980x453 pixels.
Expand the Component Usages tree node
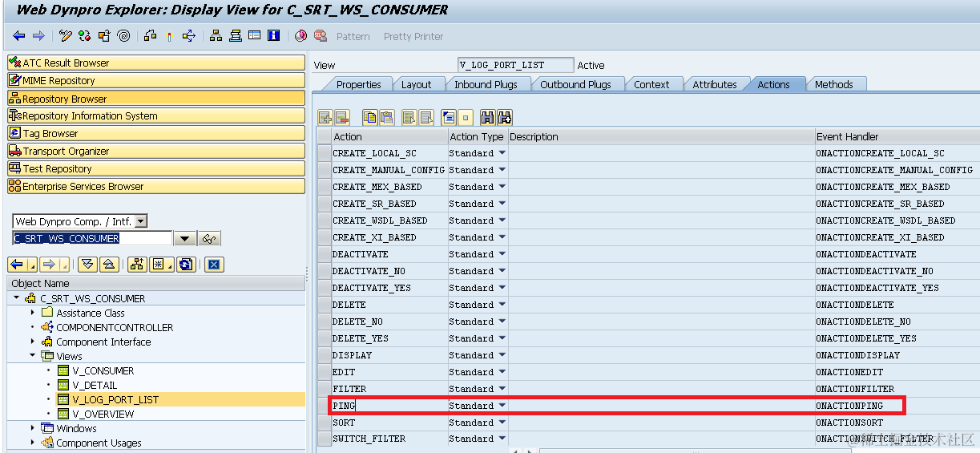click(x=33, y=443)
